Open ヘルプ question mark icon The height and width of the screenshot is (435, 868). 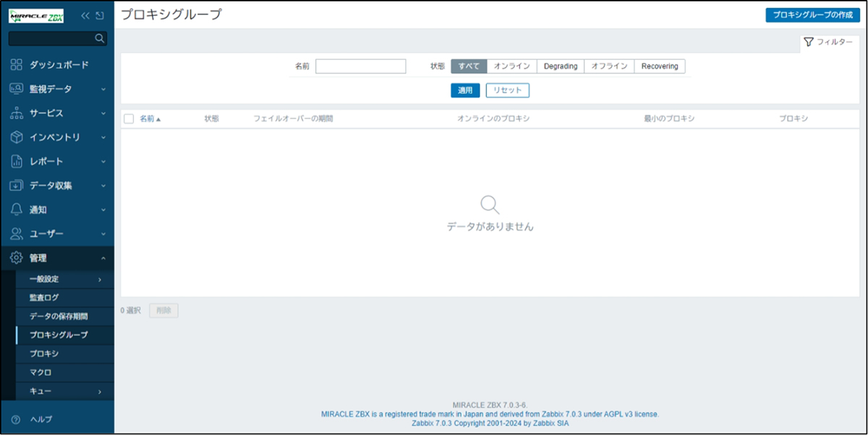pyautogui.click(x=16, y=419)
